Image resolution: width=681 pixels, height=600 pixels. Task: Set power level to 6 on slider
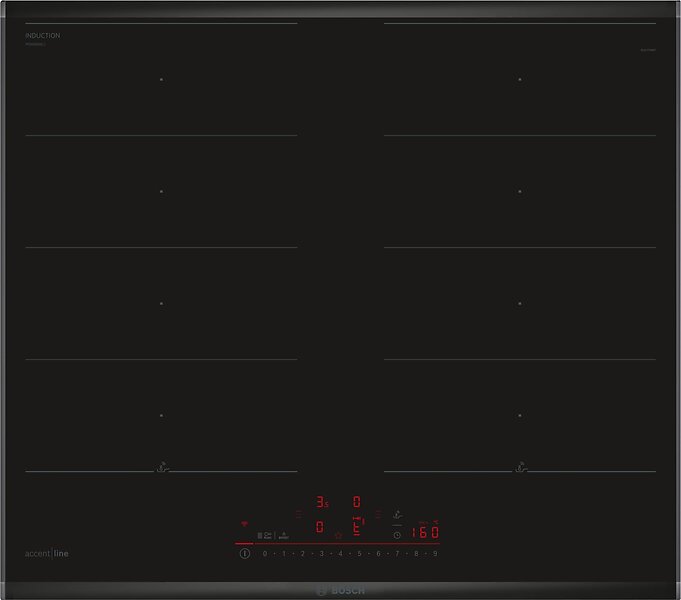coord(378,553)
